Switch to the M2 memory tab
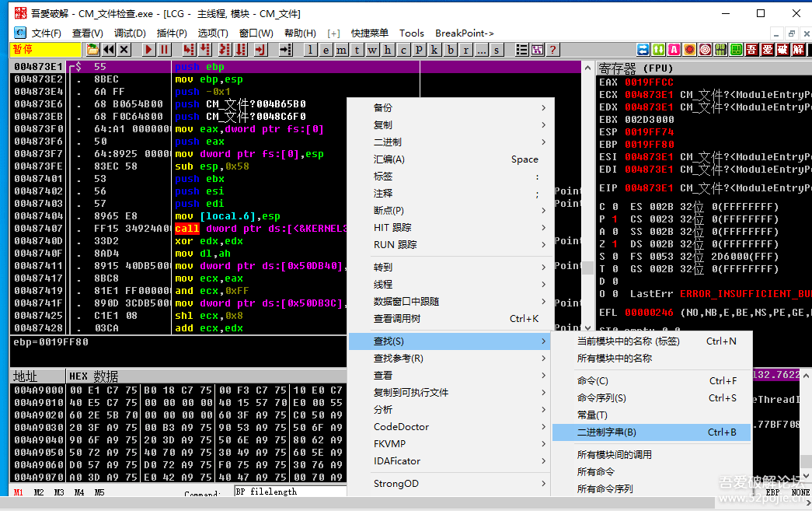The image size is (812, 511). [38, 492]
